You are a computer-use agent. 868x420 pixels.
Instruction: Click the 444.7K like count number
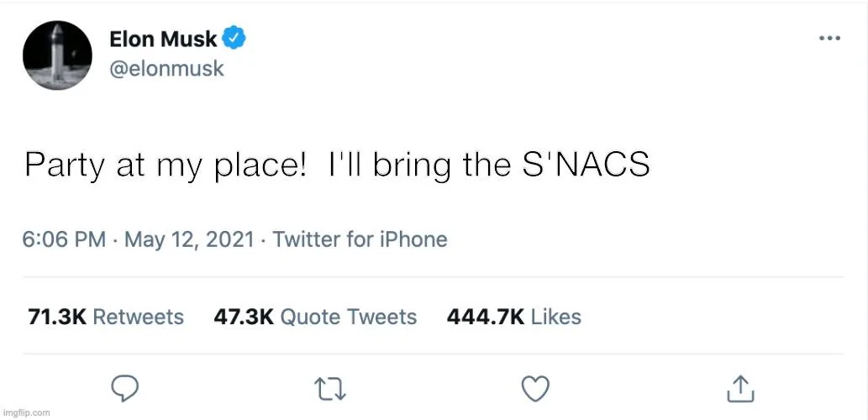tap(485, 317)
